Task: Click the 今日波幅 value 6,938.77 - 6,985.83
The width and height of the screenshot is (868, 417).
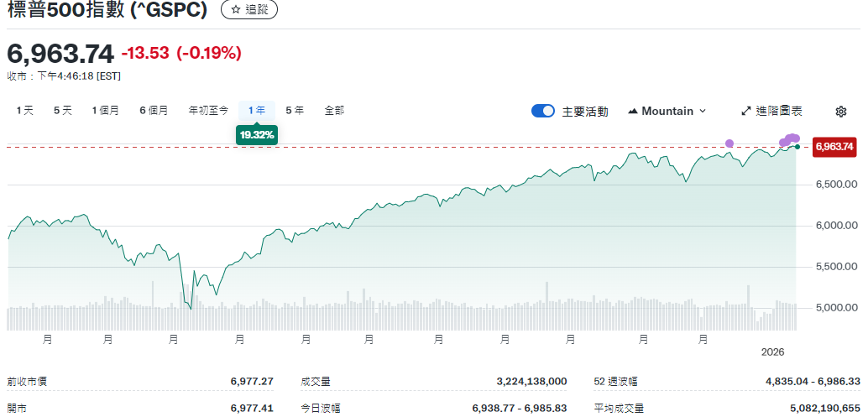Action: point(520,409)
